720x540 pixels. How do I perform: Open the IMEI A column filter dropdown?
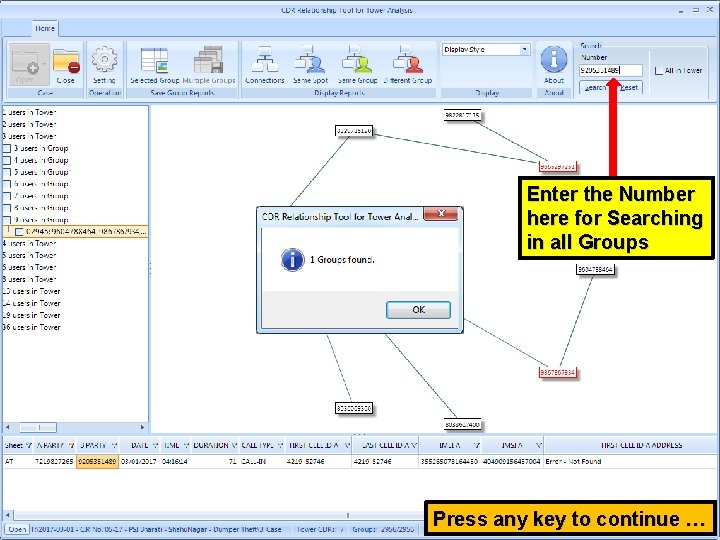(477, 445)
